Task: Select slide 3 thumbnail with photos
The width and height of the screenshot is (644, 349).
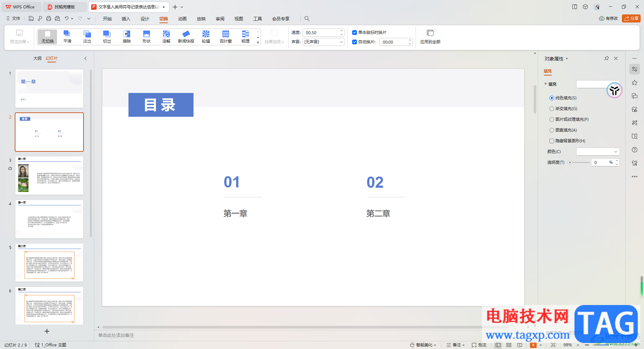Action: point(49,176)
